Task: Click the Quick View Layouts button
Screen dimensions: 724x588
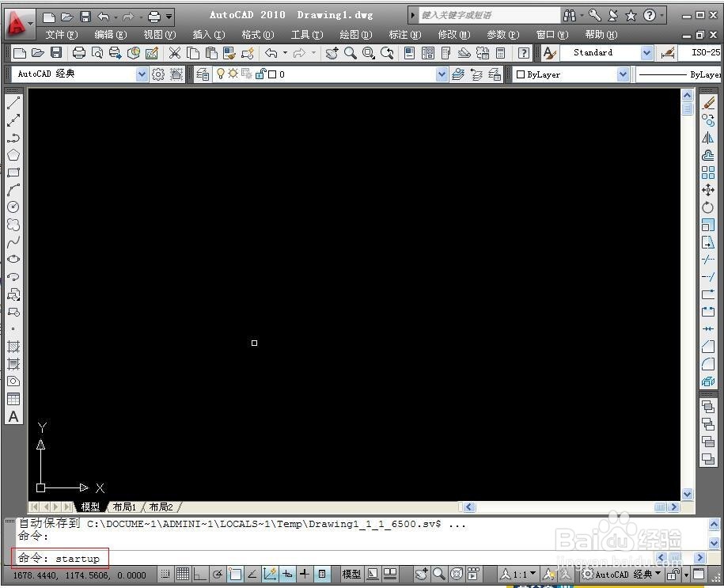Action: point(373,574)
